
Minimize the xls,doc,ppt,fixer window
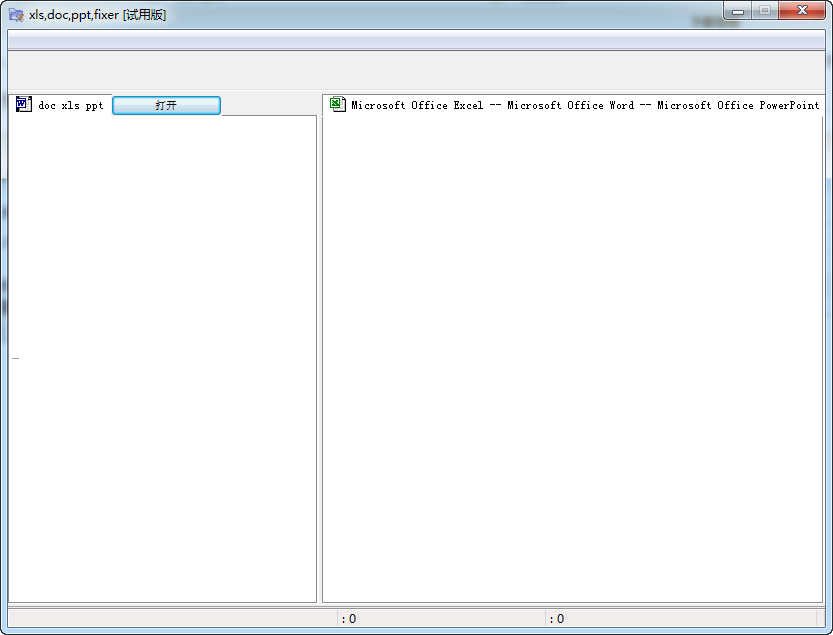coord(738,11)
